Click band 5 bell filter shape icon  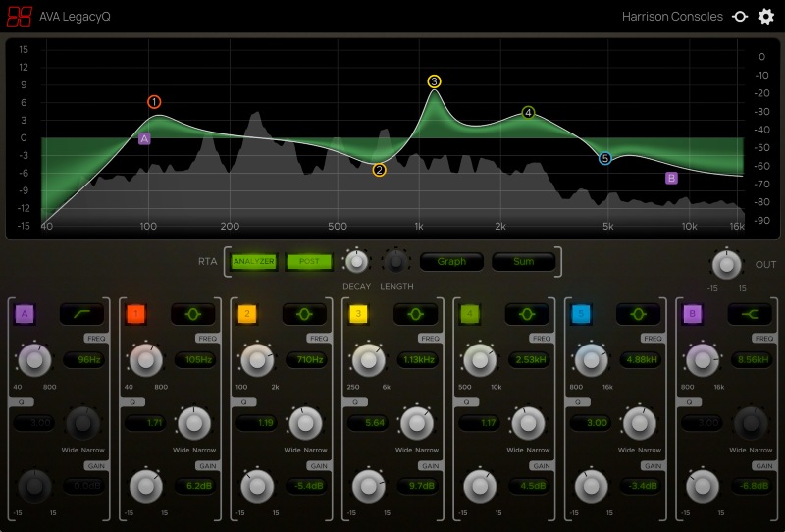tap(637, 314)
